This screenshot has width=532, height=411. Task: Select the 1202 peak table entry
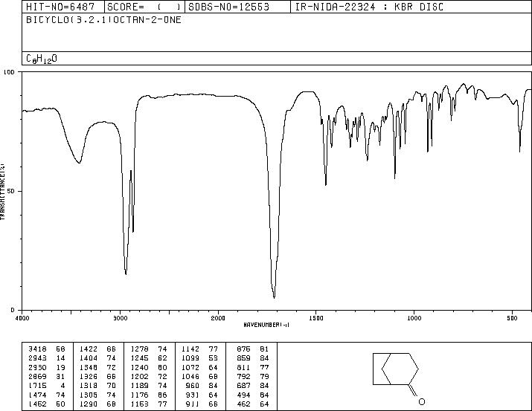coord(149,376)
